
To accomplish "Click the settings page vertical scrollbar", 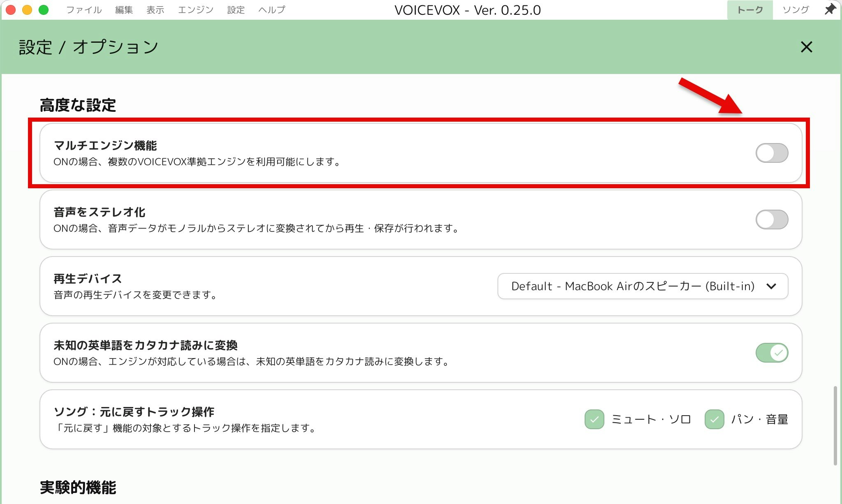I will [835, 425].
